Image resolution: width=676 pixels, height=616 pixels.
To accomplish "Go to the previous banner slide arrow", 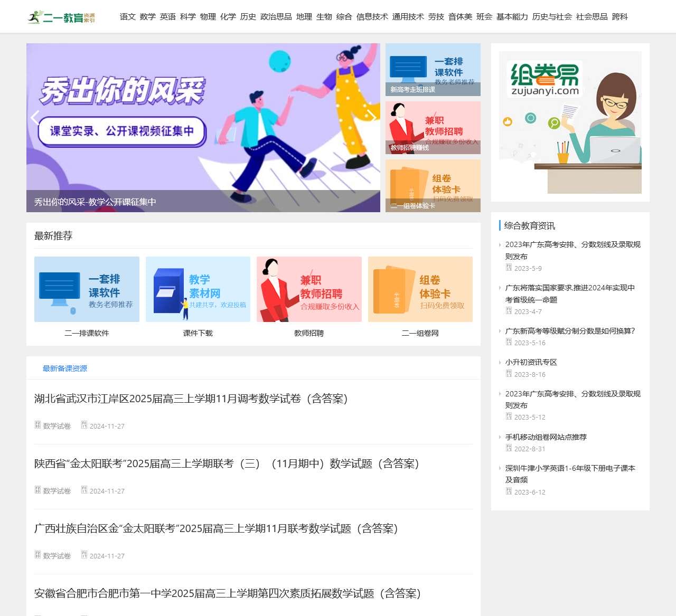I will 35,118.
